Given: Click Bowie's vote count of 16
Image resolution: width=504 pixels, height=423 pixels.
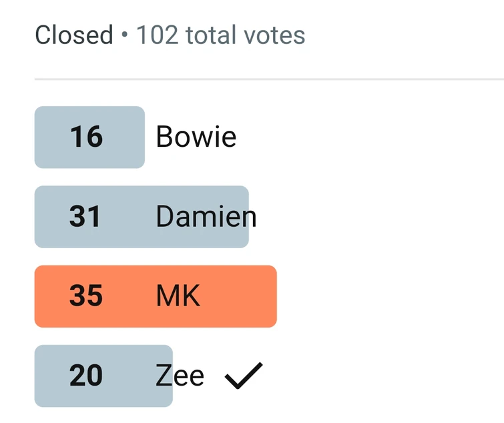Looking at the screenshot, I should [x=87, y=137].
